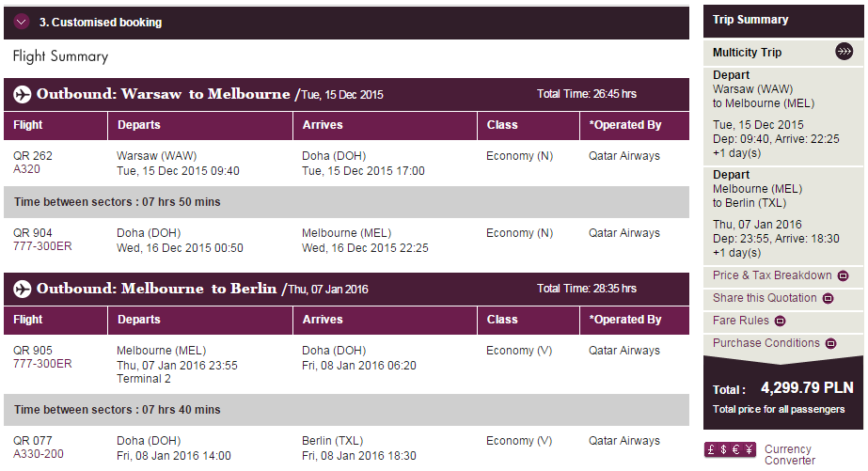Collapse the Customised booking section chevron
Viewport: 868px width, 471px height.
point(22,23)
